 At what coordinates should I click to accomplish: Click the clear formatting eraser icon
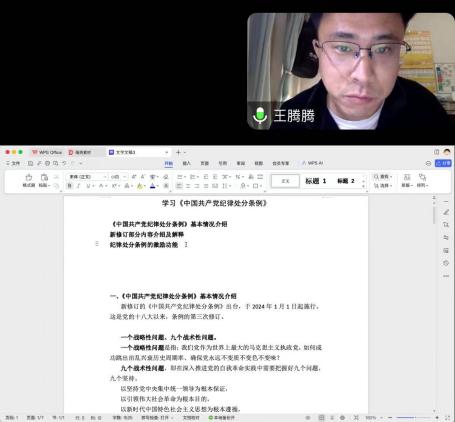pos(166,177)
